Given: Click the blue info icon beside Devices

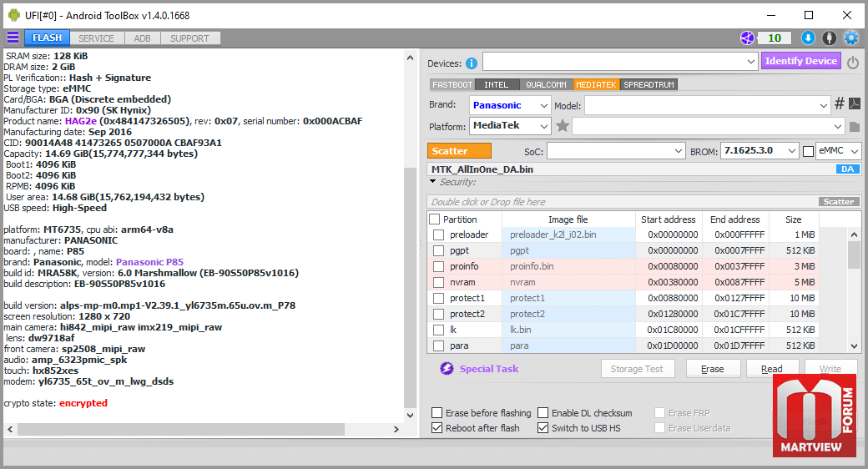Looking at the screenshot, I should [x=471, y=63].
